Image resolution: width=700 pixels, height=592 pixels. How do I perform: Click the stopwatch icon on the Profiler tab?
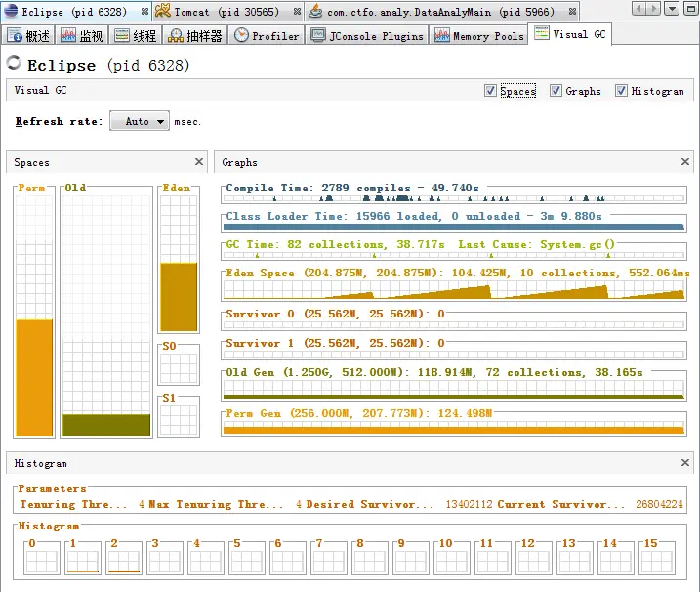(241, 35)
